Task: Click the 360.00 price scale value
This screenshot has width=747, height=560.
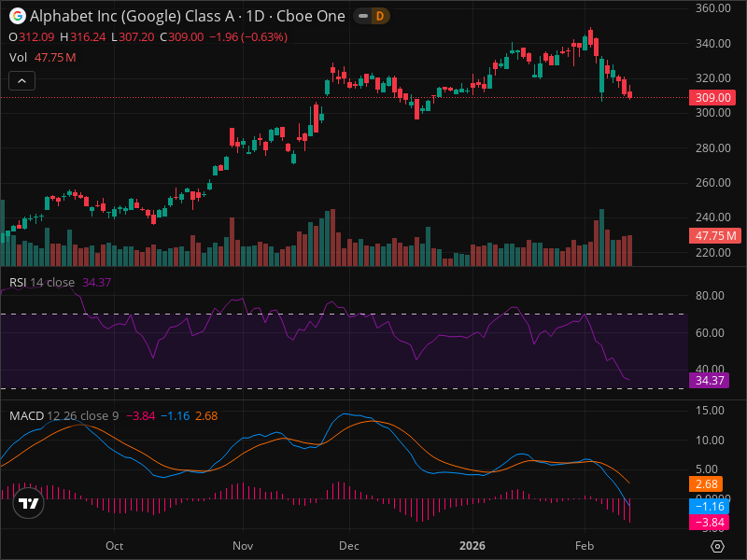Action: point(712,8)
